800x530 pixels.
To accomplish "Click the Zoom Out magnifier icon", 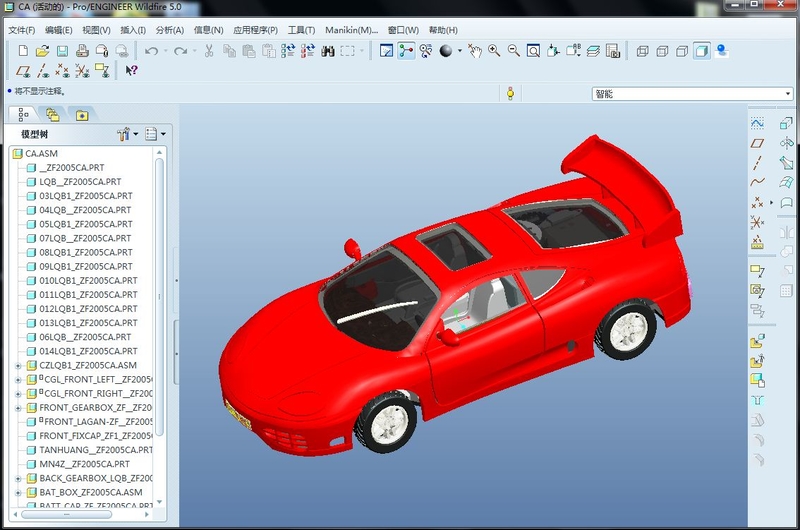I will pos(513,51).
